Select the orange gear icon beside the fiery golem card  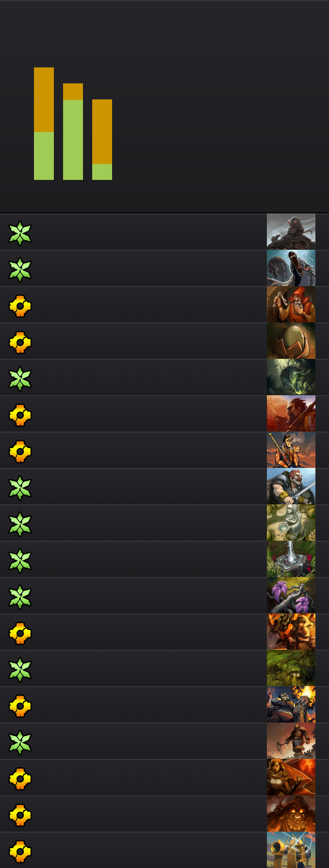[x=20, y=815]
